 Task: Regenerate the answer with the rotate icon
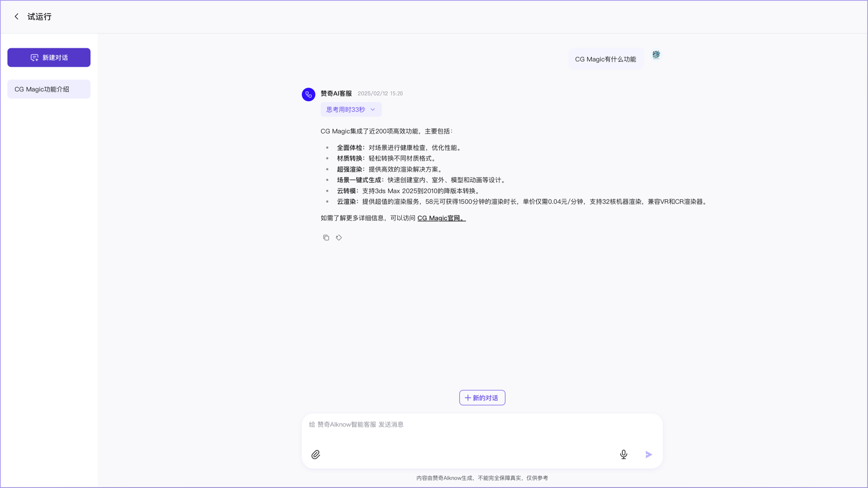[x=339, y=238]
